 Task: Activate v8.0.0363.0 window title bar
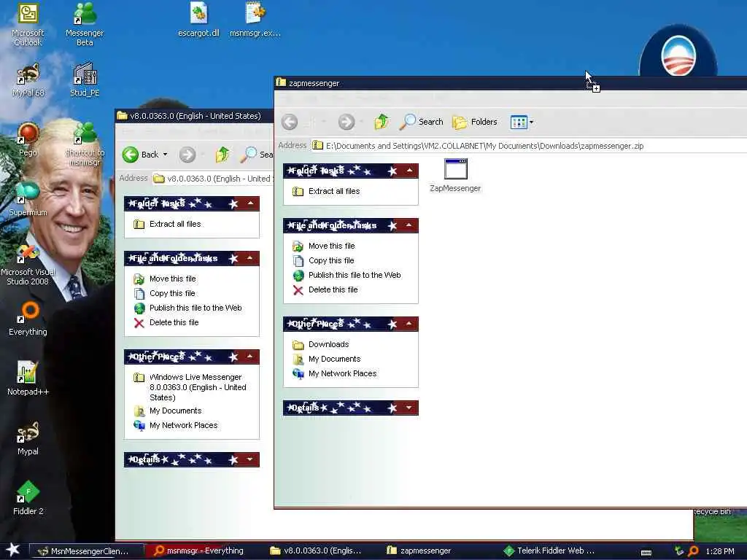tap(194, 116)
